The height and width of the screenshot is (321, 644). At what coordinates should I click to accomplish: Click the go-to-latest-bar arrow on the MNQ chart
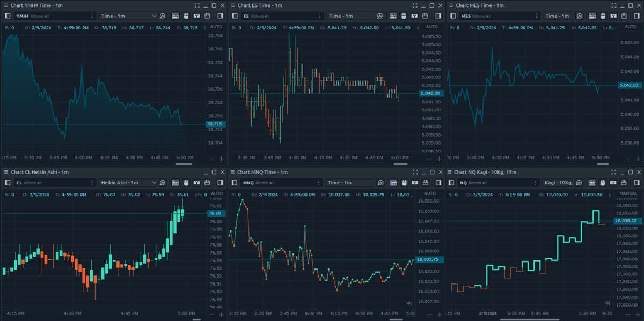[x=409, y=302]
